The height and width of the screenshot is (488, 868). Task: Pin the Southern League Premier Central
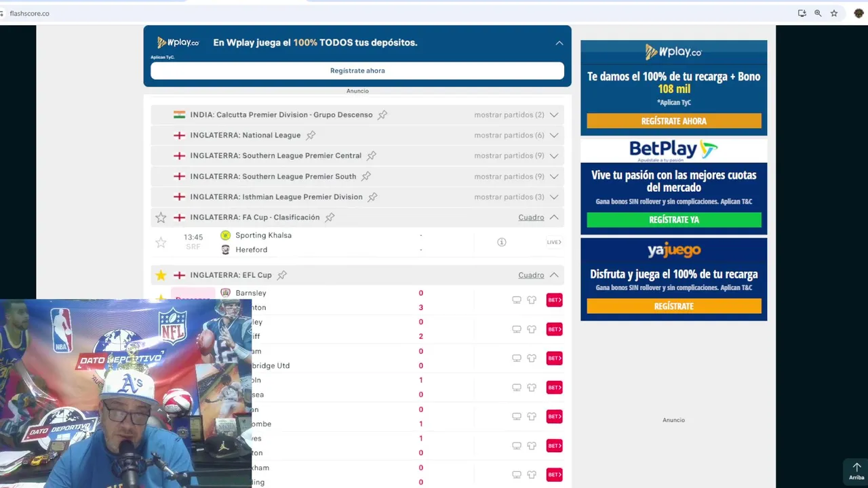(372, 156)
